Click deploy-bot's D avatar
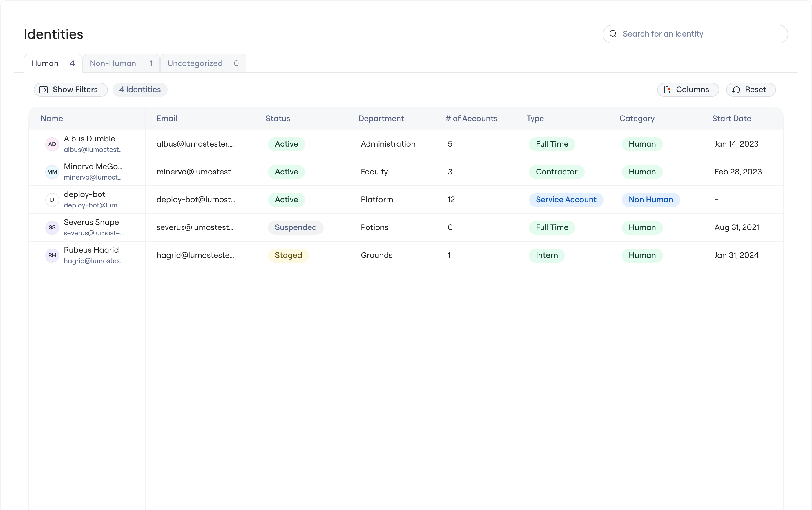This screenshot has width=812, height=510. pos(52,200)
